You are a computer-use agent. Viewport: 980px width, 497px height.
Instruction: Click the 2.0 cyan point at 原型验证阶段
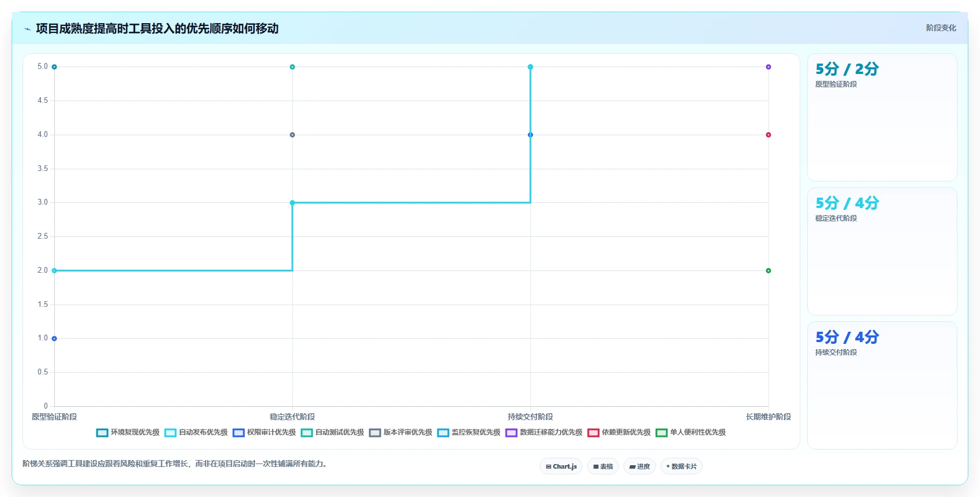coord(54,270)
